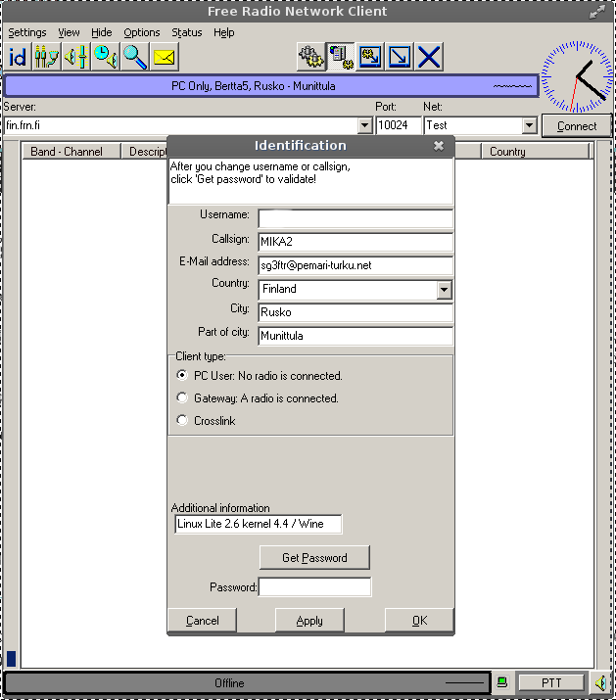Open the 'id' identification toolbar icon
The image size is (616, 700).
[17, 57]
